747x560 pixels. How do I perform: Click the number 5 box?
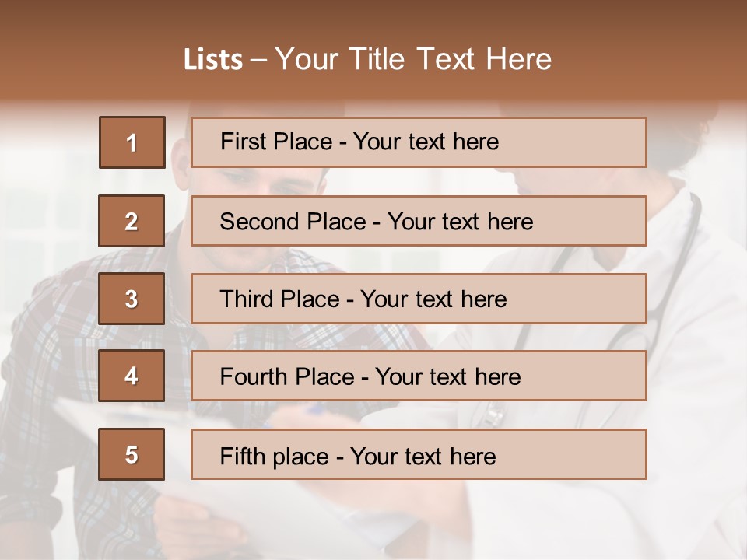click(132, 454)
